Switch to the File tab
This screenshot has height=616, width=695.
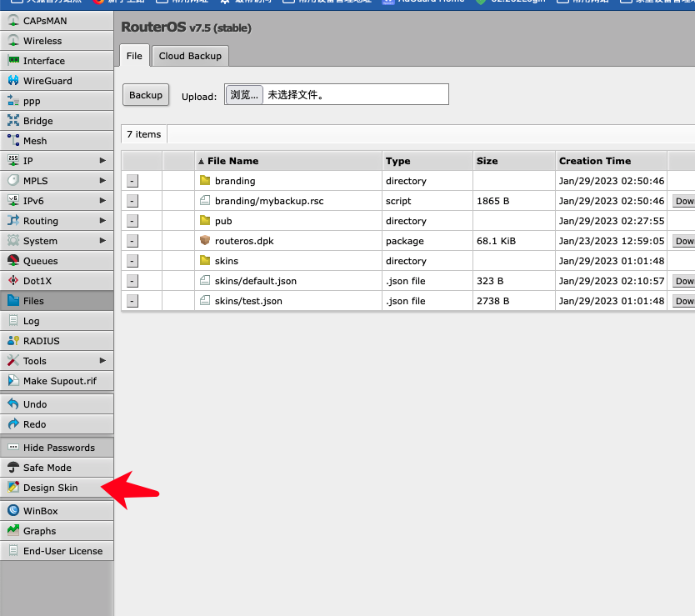pyautogui.click(x=134, y=56)
